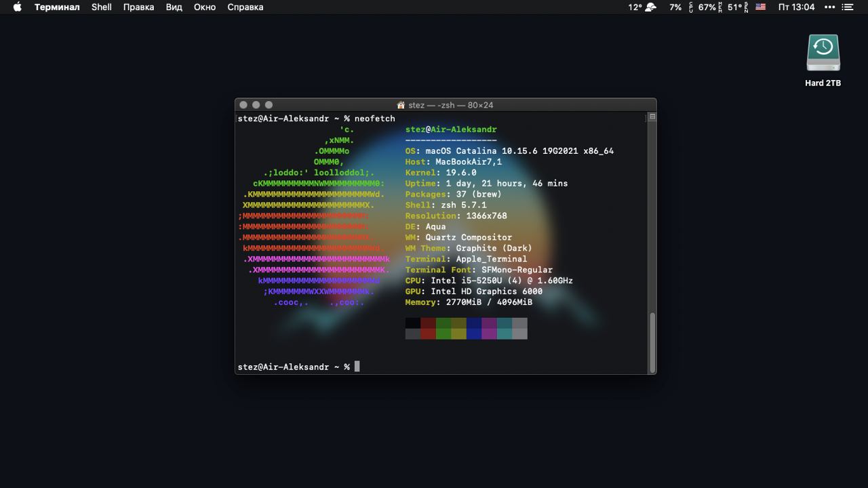This screenshot has width=868, height=488.
Task: Click the cursor at the bottom shell prompt
Action: [x=357, y=367]
